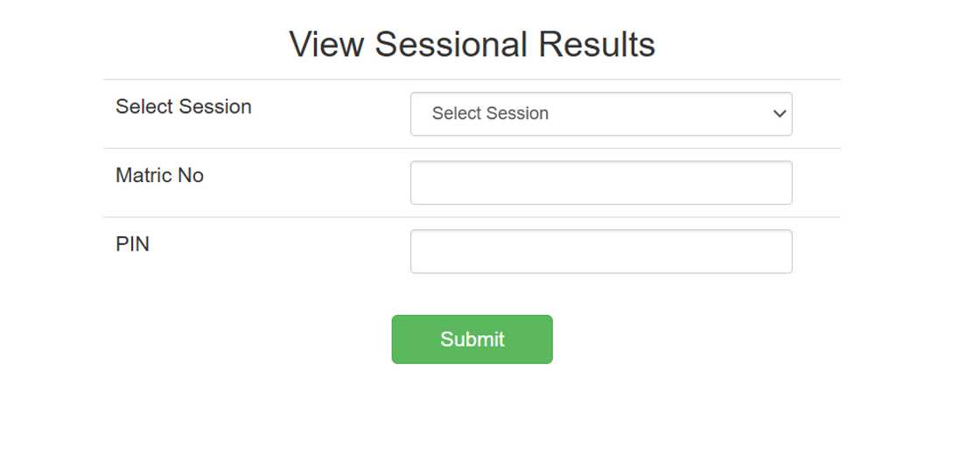Click the 'View Sessional Results' heading
980x449 pixels.
472,44
